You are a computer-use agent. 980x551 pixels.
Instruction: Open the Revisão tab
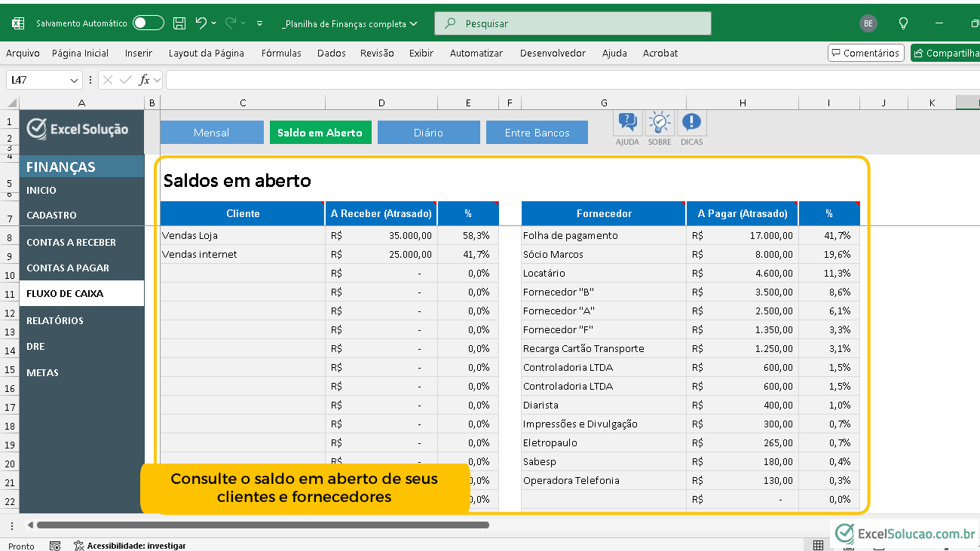click(377, 54)
